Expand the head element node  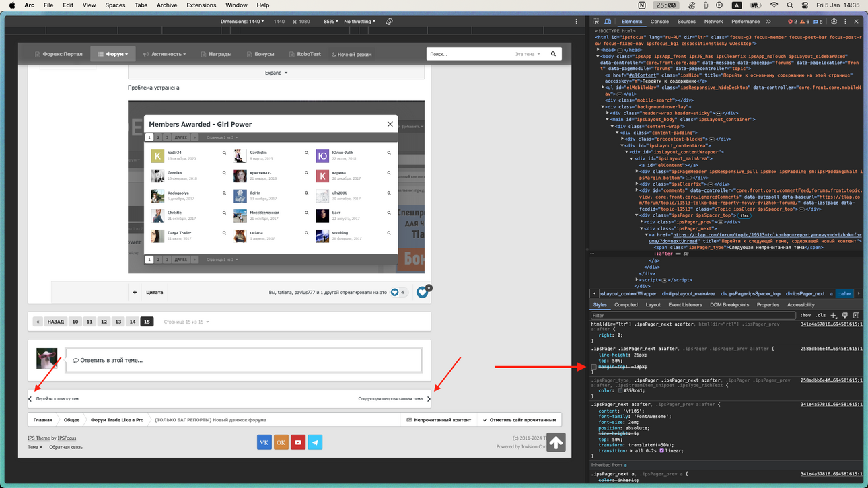point(598,50)
